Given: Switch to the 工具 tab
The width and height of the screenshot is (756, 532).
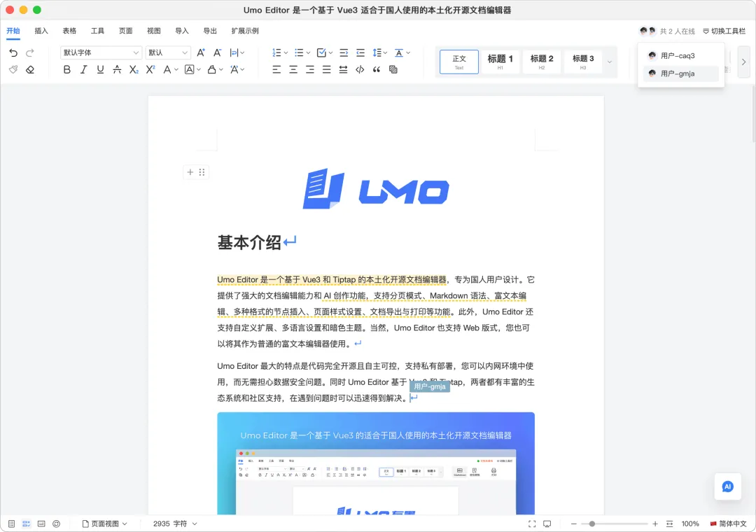Looking at the screenshot, I should [x=97, y=31].
